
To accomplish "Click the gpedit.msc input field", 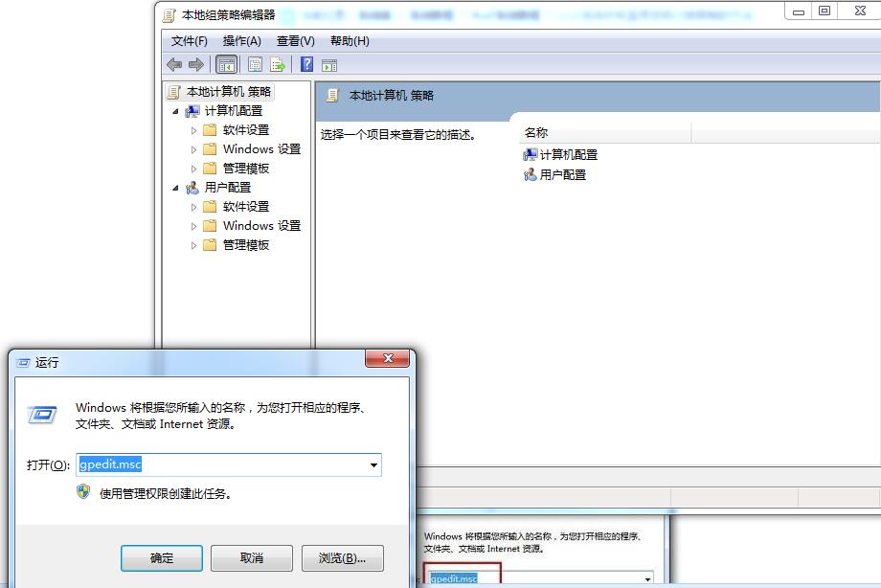I will [x=229, y=464].
